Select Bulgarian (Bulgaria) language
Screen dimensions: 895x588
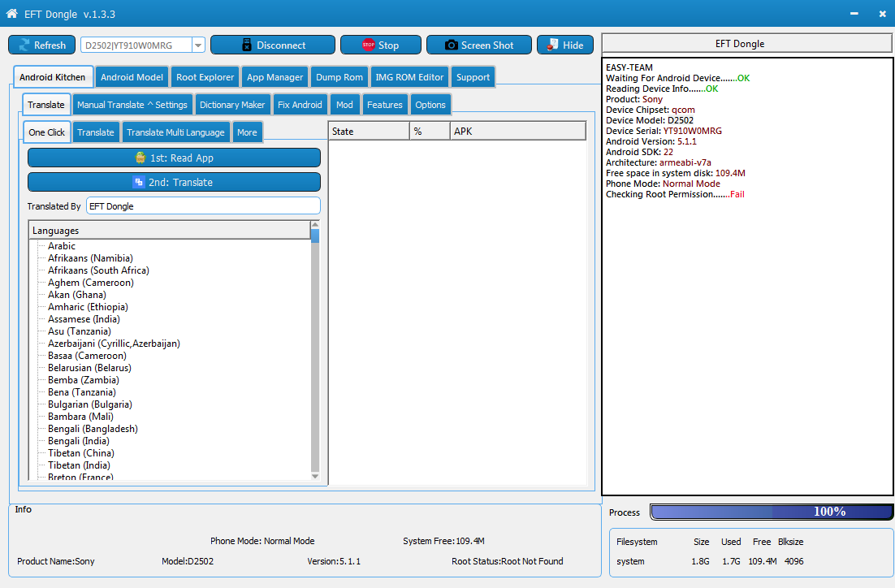pyautogui.click(x=90, y=404)
